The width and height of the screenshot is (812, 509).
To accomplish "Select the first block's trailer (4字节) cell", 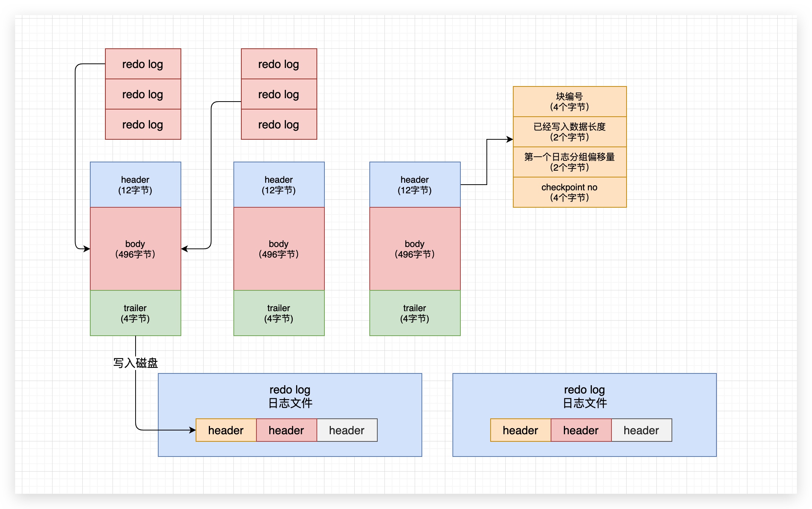I will click(x=135, y=313).
